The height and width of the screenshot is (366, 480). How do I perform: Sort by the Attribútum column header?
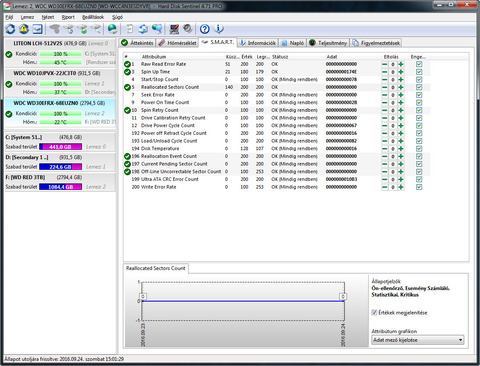click(154, 57)
